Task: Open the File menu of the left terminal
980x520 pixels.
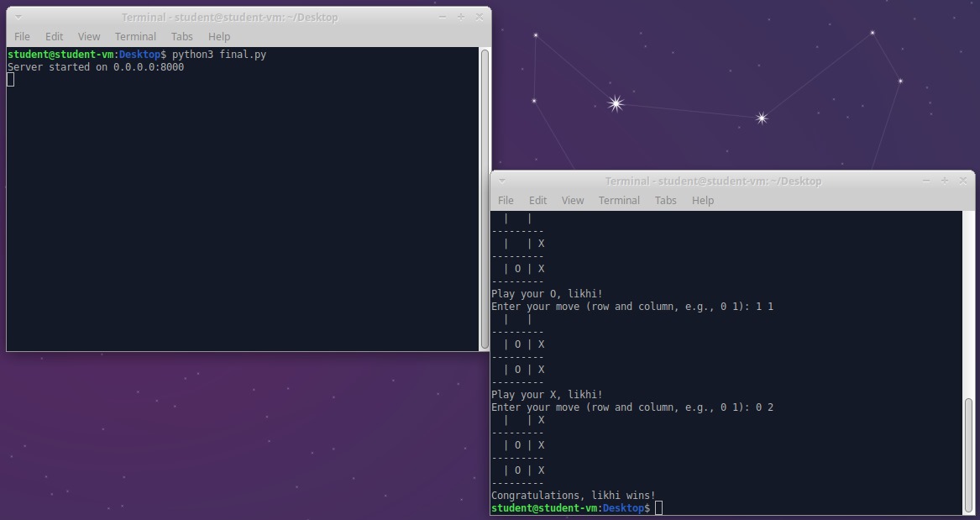Action: (22, 36)
